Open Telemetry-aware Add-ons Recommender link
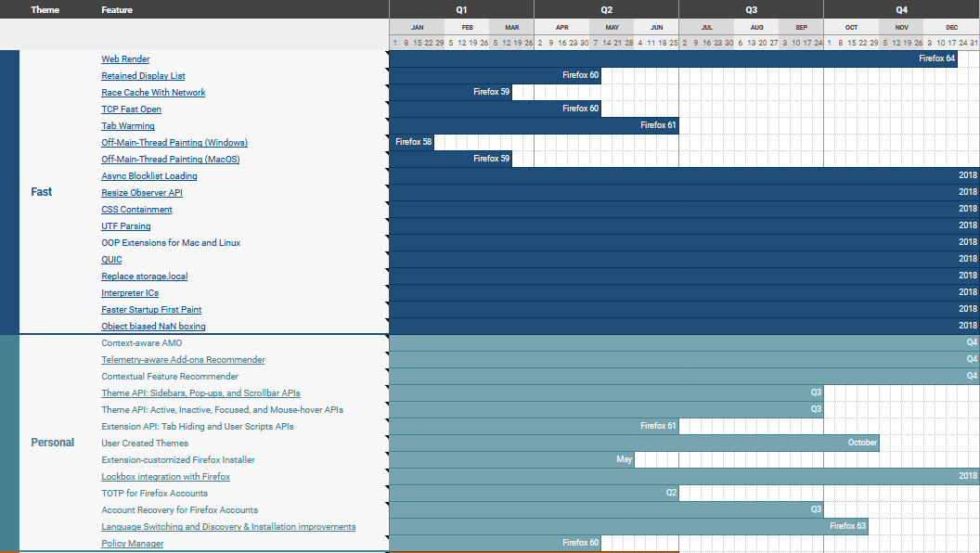Screen dimensions: 980x553 (x=183, y=360)
